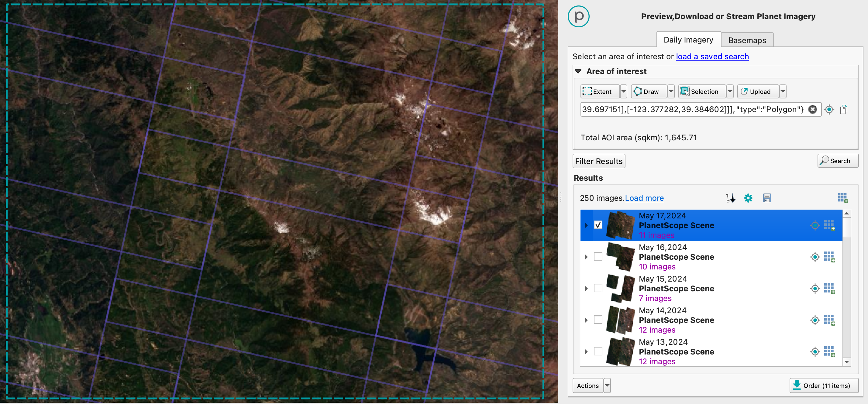Add May 15,2024 preview layer grid icon
This screenshot has width=868, height=404.
point(829,289)
